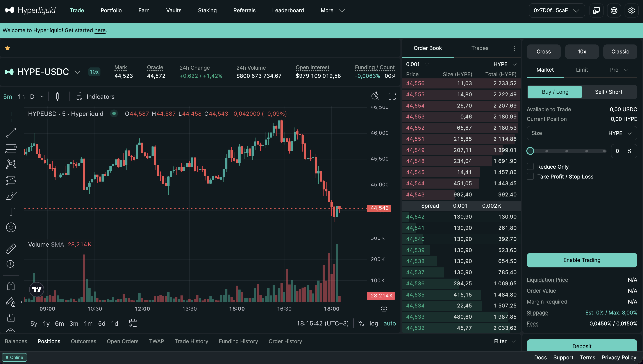Toggle fullscreen chart icon
The height and width of the screenshot is (364, 643).
point(392,97)
